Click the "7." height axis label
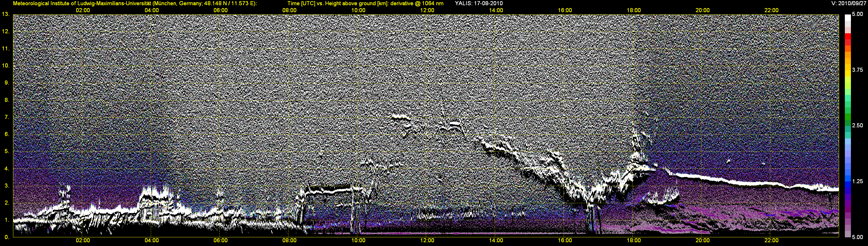The width and height of the screenshot is (868, 246). [7, 117]
